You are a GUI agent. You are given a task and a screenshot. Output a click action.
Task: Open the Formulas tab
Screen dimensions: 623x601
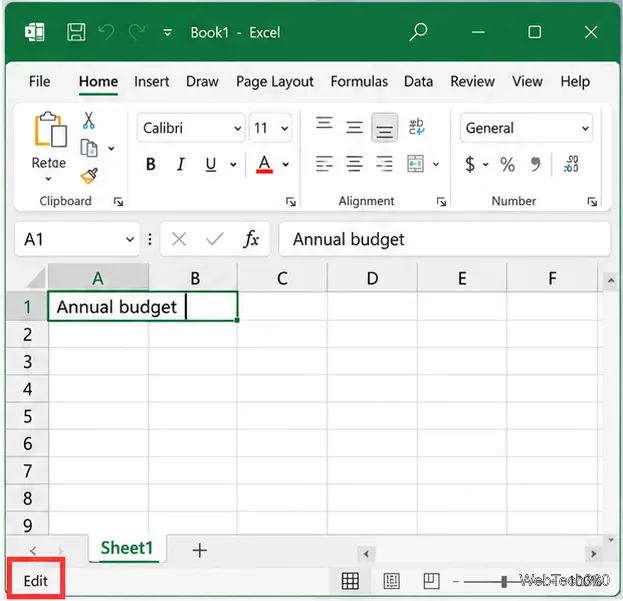(x=359, y=81)
